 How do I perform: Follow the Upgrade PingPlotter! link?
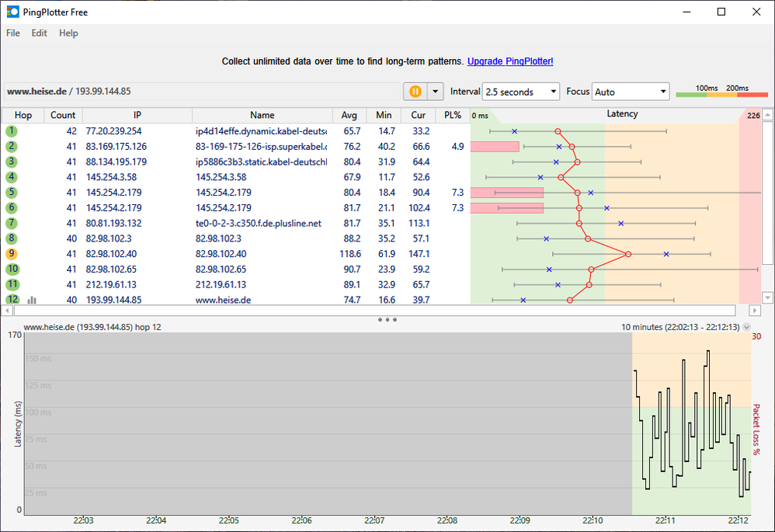[x=510, y=61]
